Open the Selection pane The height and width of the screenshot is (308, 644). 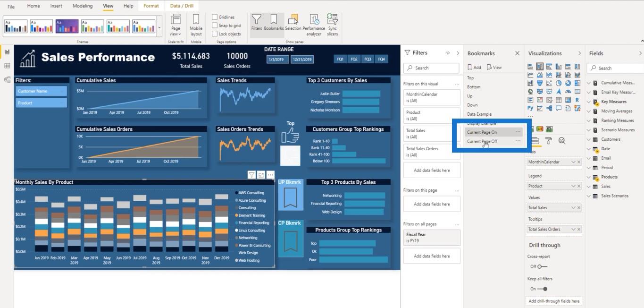click(x=293, y=24)
